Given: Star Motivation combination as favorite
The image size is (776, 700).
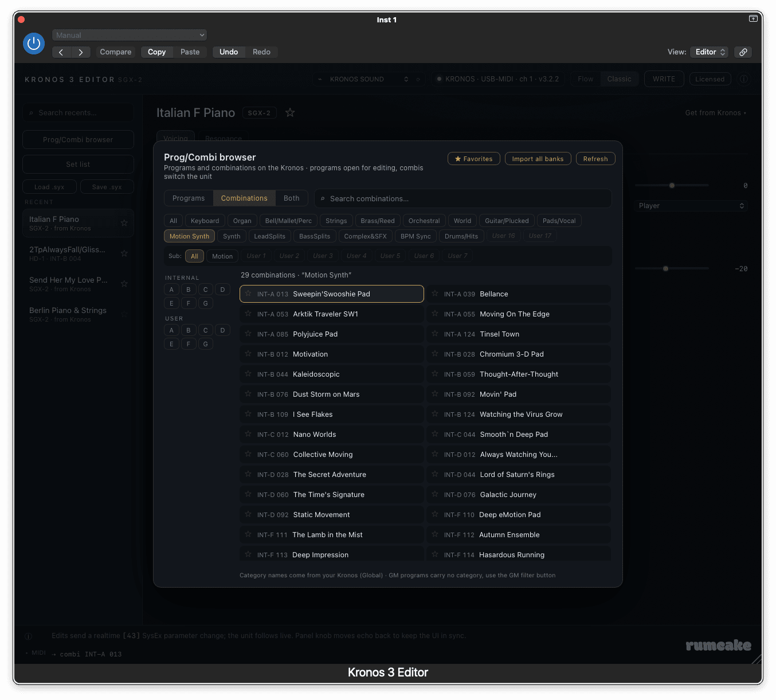Looking at the screenshot, I should coord(248,354).
